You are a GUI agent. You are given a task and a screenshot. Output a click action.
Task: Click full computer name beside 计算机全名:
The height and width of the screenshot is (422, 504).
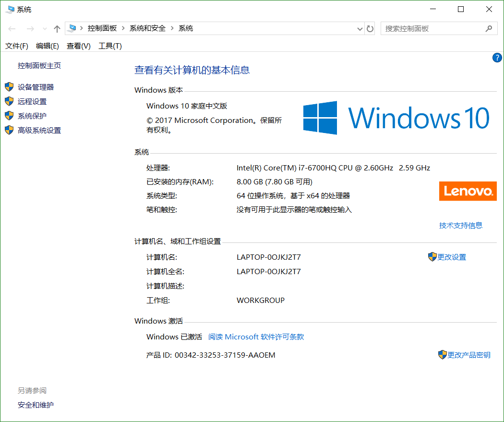pyautogui.click(x=269, y=272)
